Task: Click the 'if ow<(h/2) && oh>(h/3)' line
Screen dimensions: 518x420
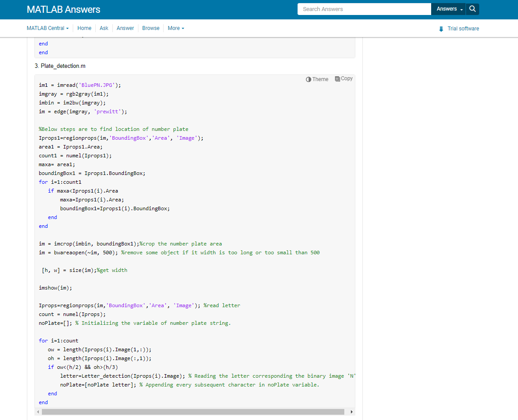Action: [x=83, y=367]
